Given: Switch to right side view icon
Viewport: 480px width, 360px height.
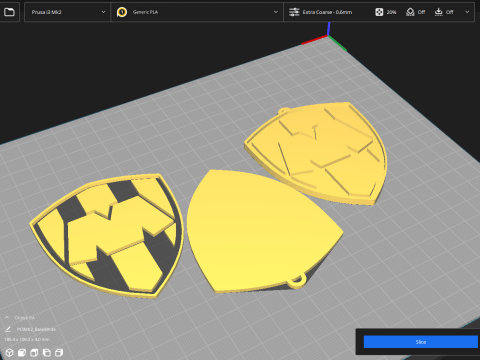Looking at the screenshot, I should tap(59, 352).
